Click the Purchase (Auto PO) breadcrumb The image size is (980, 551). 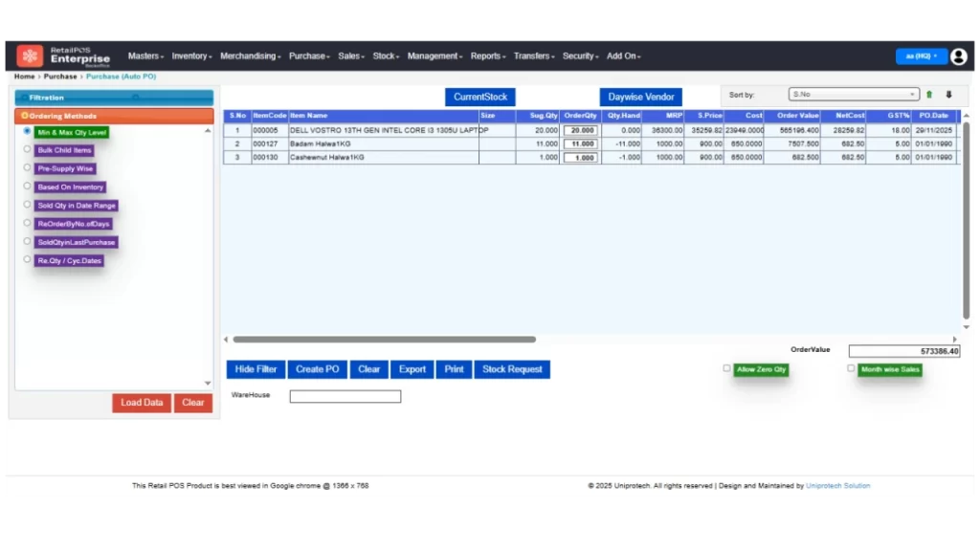[x=121, y=77]
